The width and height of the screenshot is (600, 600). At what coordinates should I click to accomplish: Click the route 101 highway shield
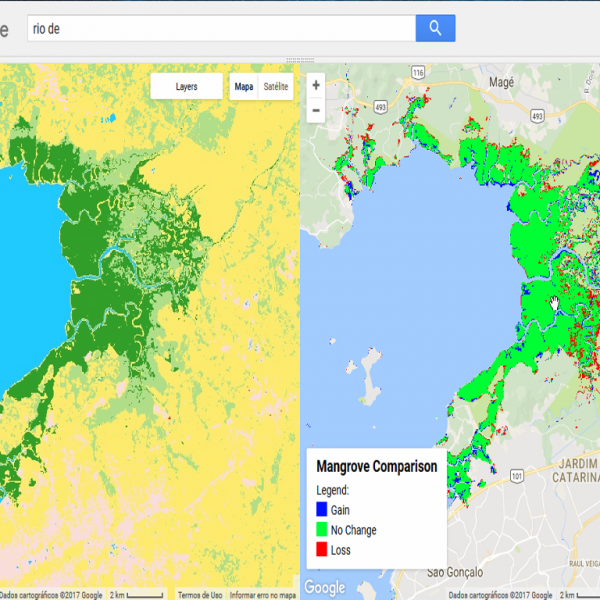click(517, 477)
